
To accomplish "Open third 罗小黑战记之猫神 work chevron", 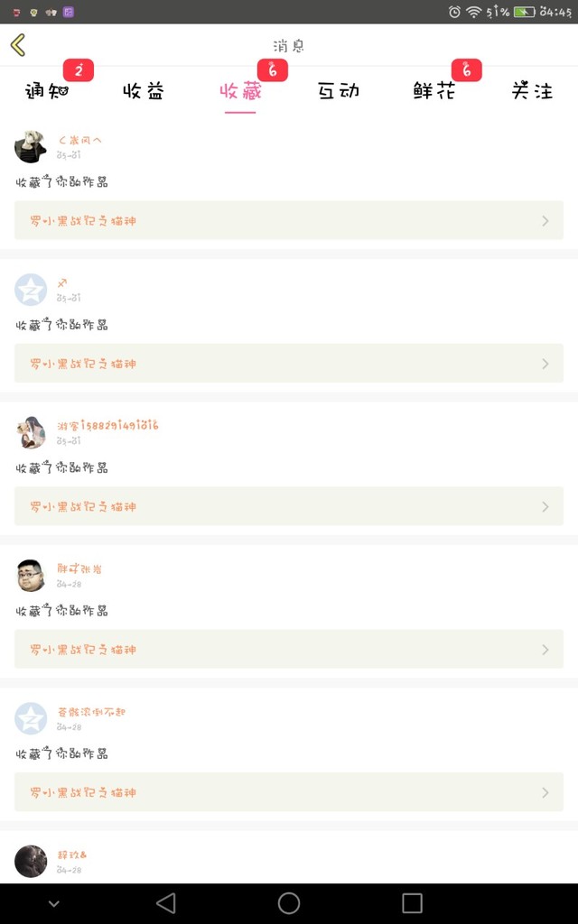I will (545, 506).
